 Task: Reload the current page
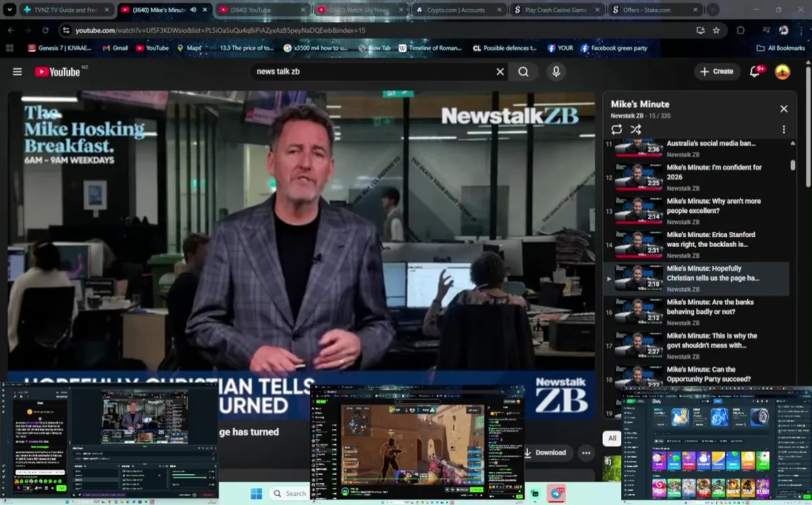pyautogui.click(x=45, y=30)
